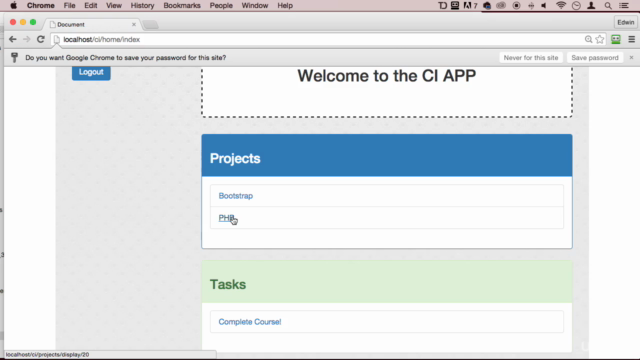Open the Chrome hamburger menu
The image size is (640, 360).
[x=631, y=39]
